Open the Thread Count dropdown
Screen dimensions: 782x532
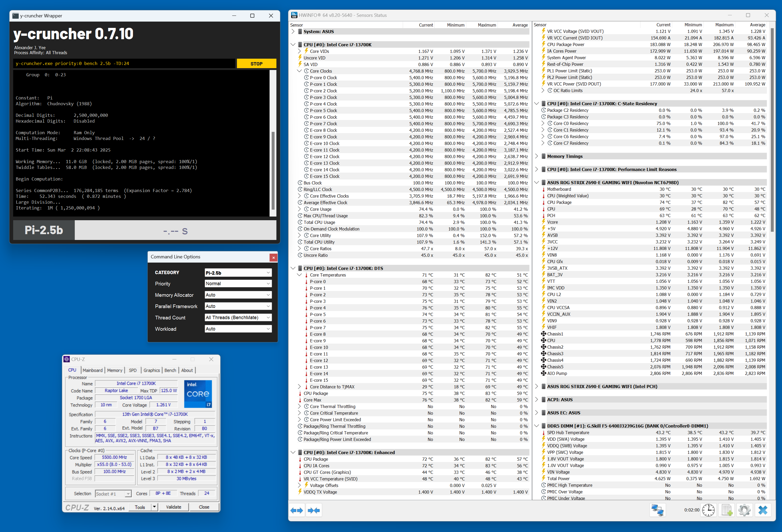click(x=238, y=318)
